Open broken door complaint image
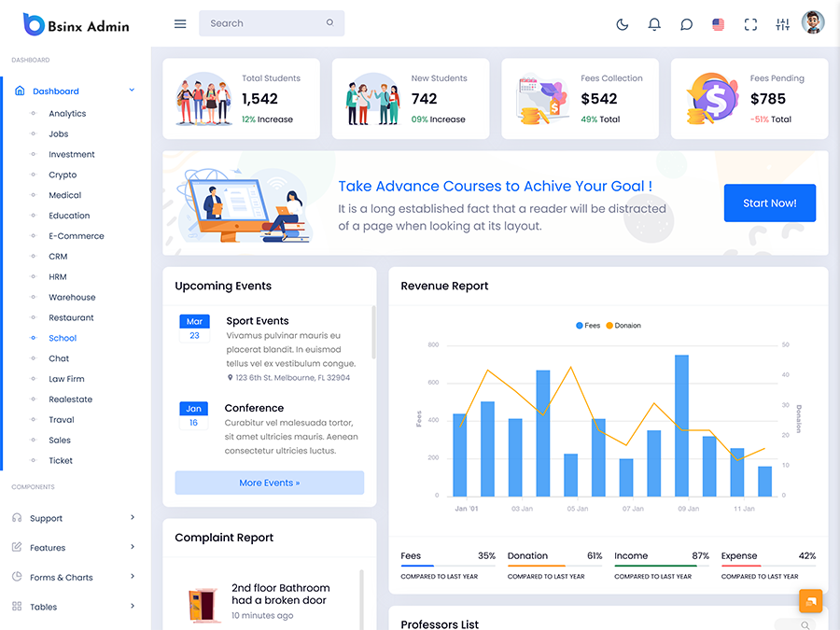The height and width of the screenshot is (630, 840). [203, 606]
